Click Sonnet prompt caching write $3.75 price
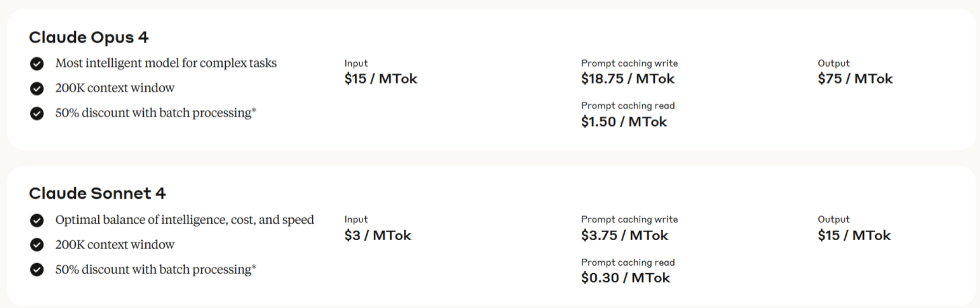This screenshot has height=308, width=980. tap(625, 235)
